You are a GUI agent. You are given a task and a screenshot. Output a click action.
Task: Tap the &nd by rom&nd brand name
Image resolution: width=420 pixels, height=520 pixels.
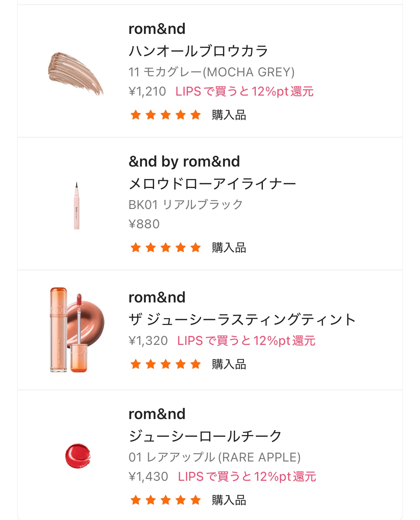pyautogui.click(x=184, y=162)
